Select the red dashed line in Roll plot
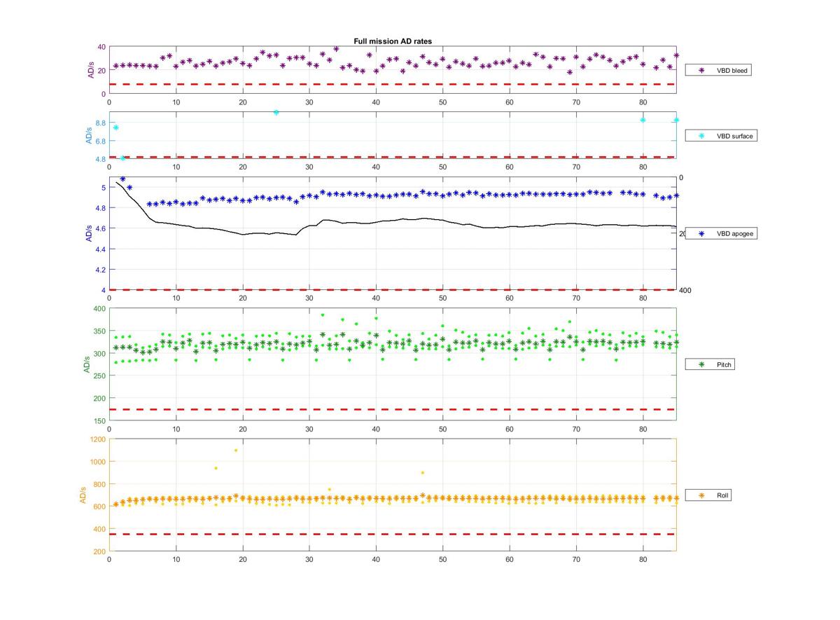Screen dimensions: 840x620 (x=392, y=535)
